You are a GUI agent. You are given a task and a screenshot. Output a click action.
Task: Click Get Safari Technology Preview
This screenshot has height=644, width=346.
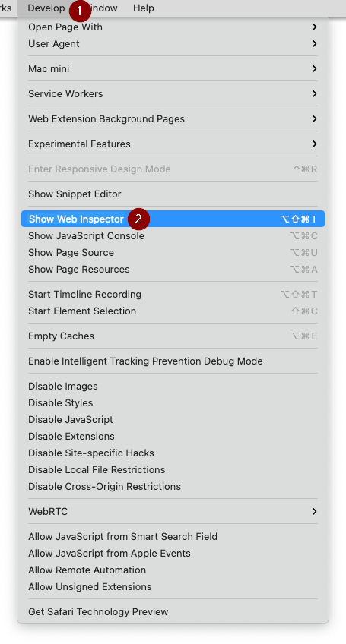coord(173,612)
